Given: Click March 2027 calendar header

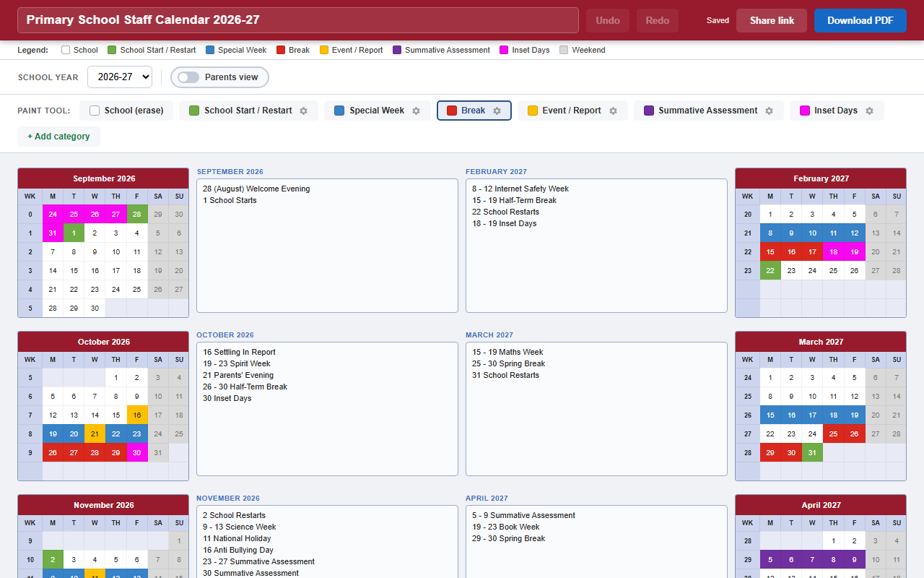Looking at the screenshot, I should click(821, 342).
